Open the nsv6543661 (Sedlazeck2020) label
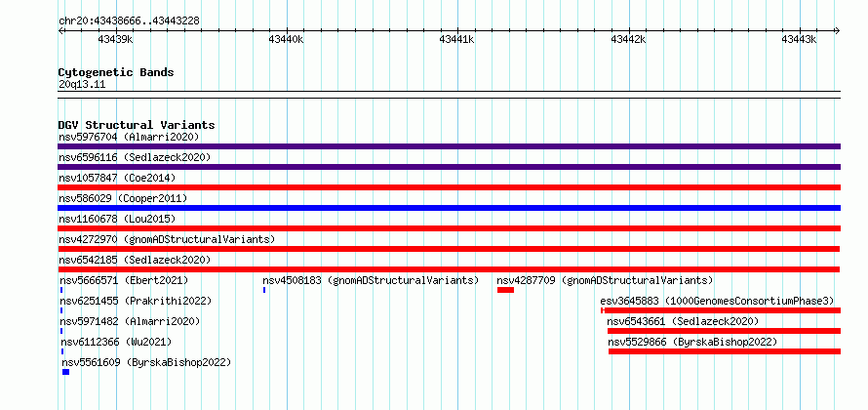The width and height of the screenshot is (868, 410). pyautogui.click(x=683, y=321)
